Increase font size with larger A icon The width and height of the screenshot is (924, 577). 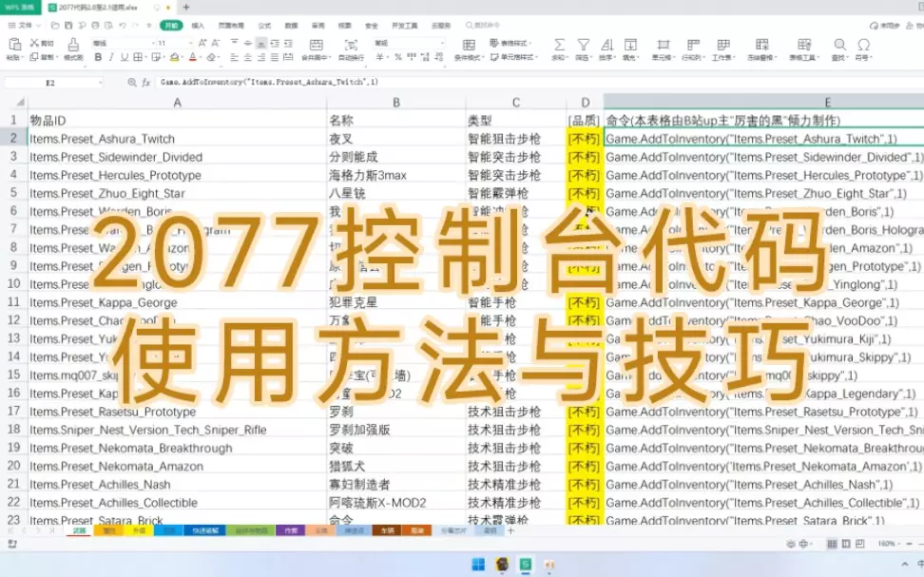(x=202, y=43)
